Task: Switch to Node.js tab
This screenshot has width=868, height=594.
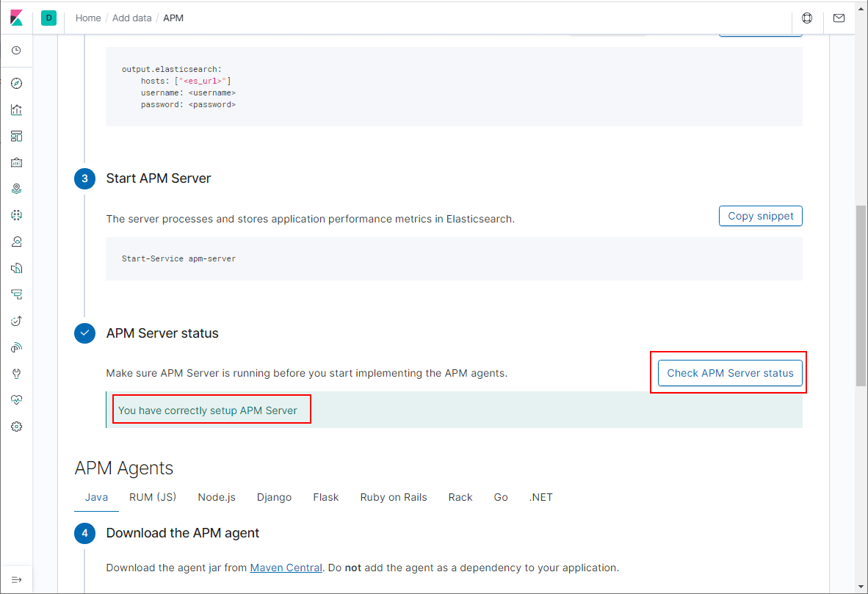Action: [x=217, y=497]
